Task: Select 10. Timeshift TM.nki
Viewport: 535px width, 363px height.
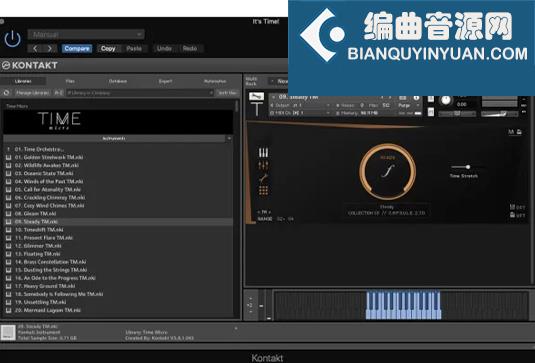Action: click(39, 230)
